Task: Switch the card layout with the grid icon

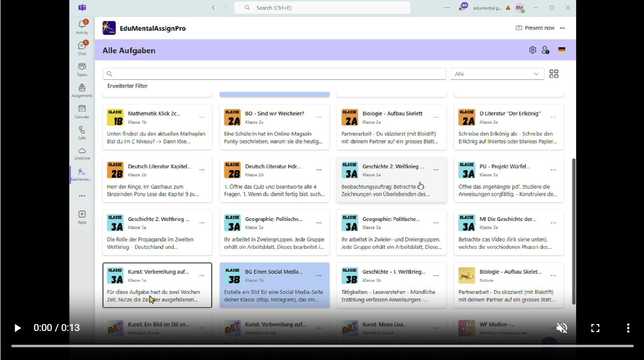Action: [554, 74]
